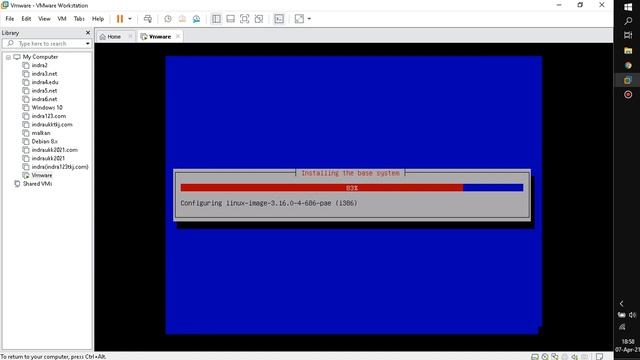Pause the virtual machine with the toolbar button
This screenshot has height=360, width=640.
[120, 19]
